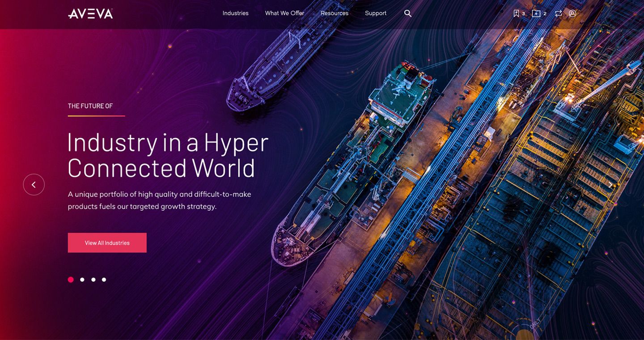Select the first red carousel dot

point(71,280)
